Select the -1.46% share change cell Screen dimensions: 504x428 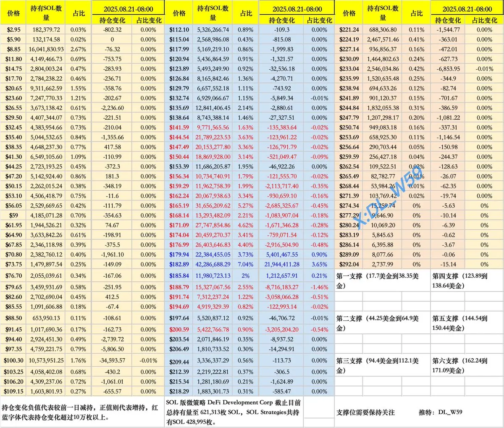coord(320,287)
